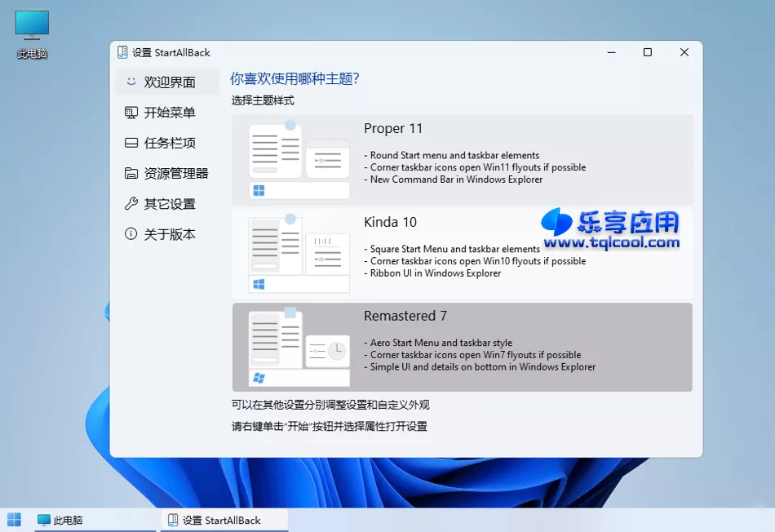This screenshot has width=775, height=532.
Task: Click the StartAllBack icon in the title bar
Action: [x=122, y=51]
